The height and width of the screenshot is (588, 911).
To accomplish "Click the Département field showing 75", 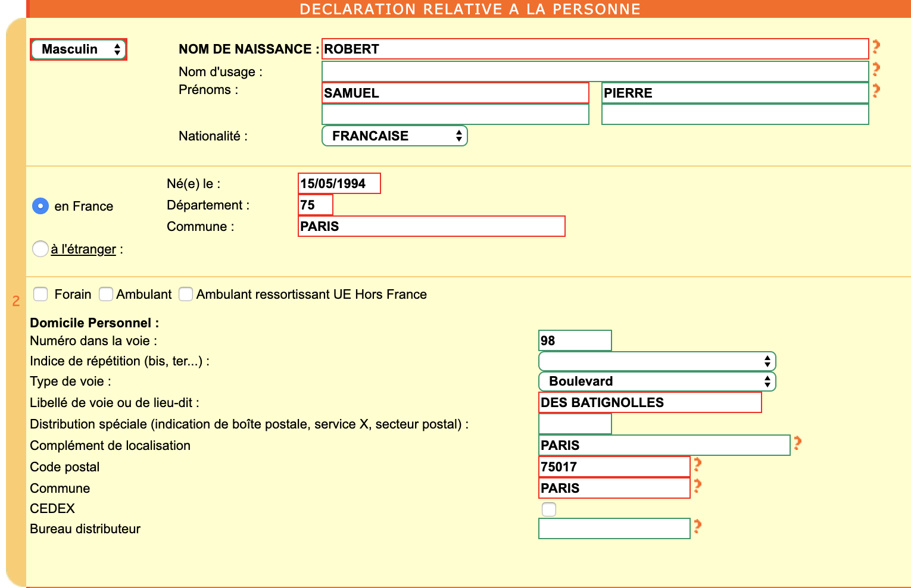I will pos(316,205).
